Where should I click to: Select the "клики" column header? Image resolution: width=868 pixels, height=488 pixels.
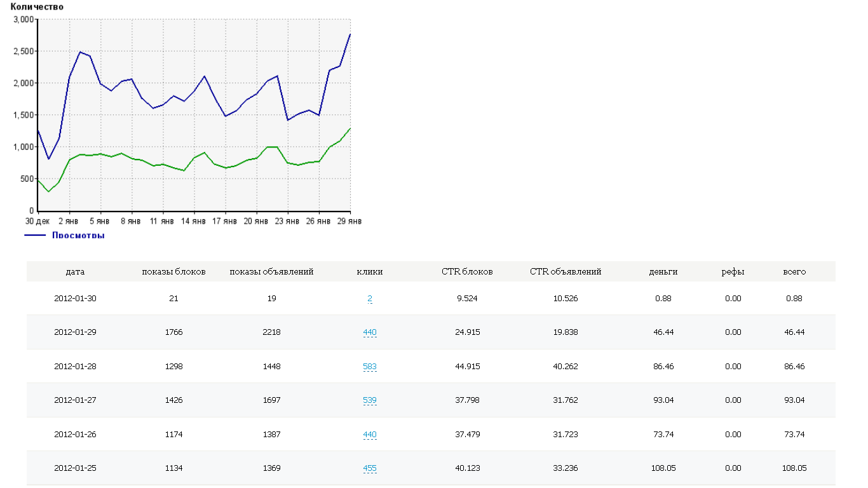(369, 271)
